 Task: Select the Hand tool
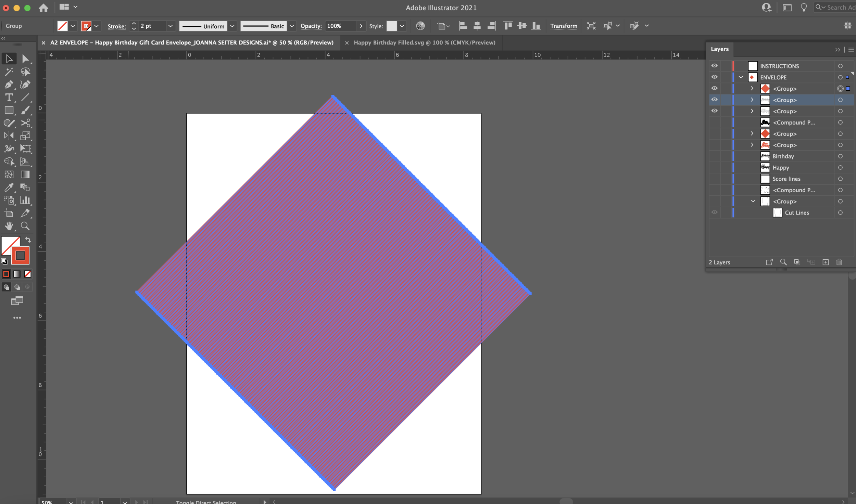(x=9, y=226)
